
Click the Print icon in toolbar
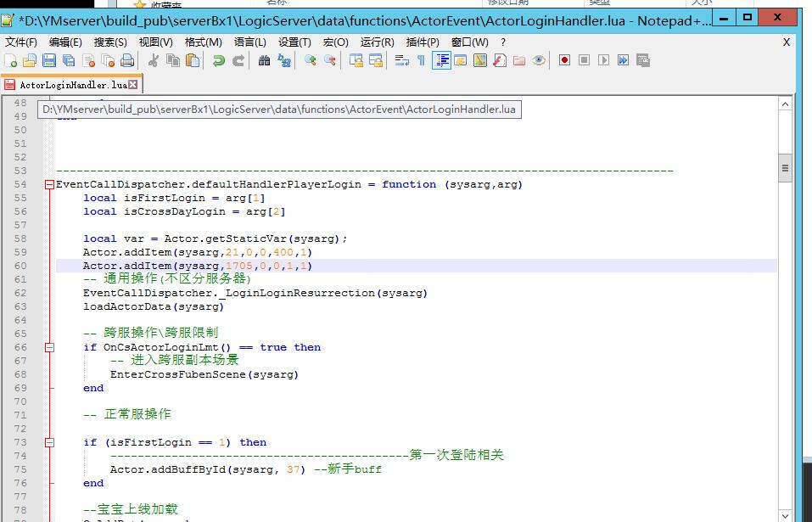tap(126, 60)
